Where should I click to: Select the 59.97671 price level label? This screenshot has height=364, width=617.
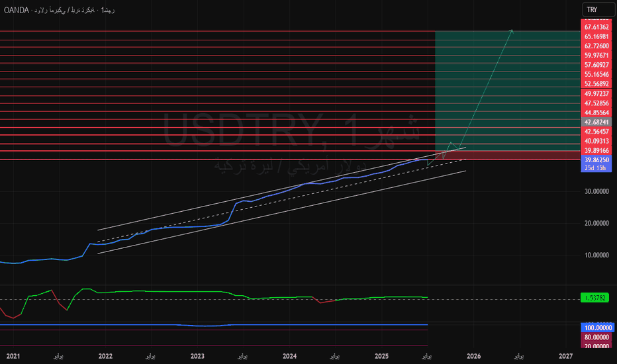pyautogui.click(x=596, y=56)
